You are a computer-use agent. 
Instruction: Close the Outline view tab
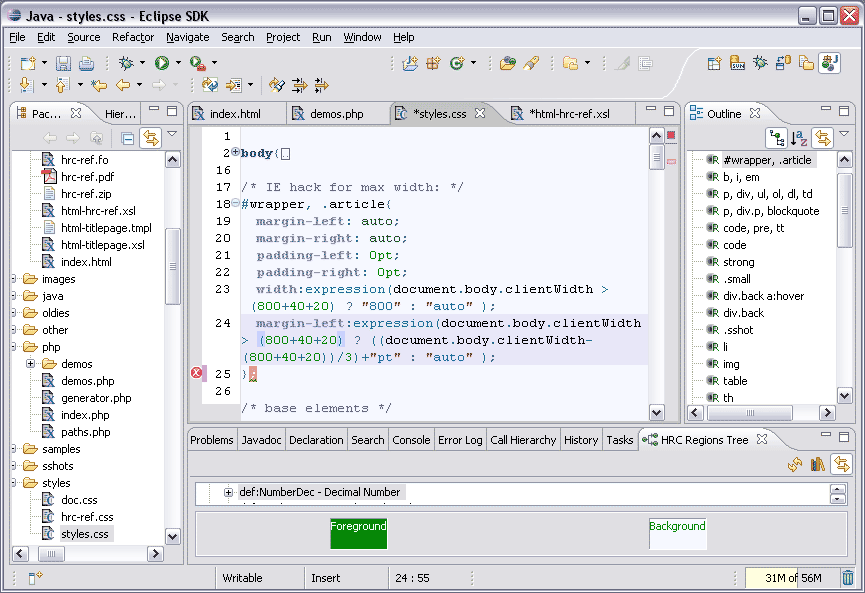pyautogui.click(x=755, y=113)
